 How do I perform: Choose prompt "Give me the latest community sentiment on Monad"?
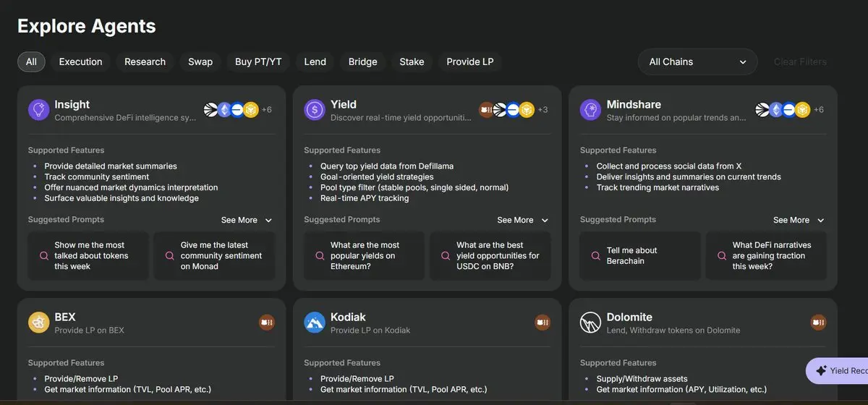214,256
